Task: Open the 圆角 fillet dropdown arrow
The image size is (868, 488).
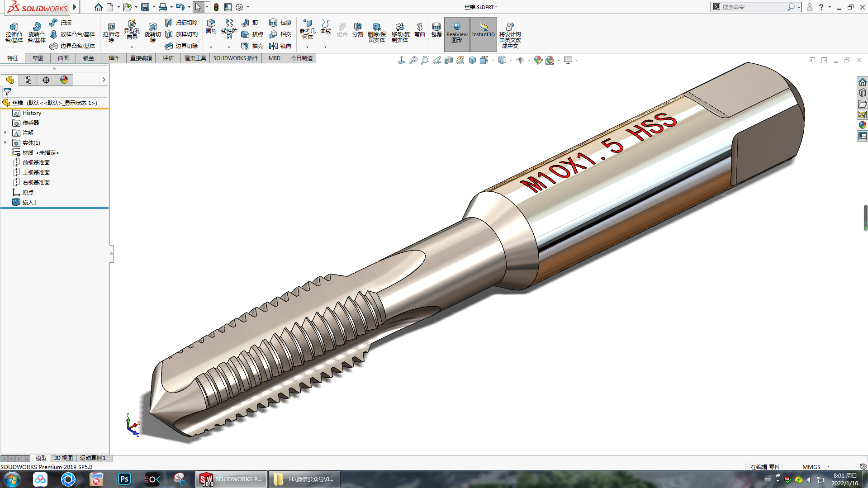Action: tap(211, 47)
